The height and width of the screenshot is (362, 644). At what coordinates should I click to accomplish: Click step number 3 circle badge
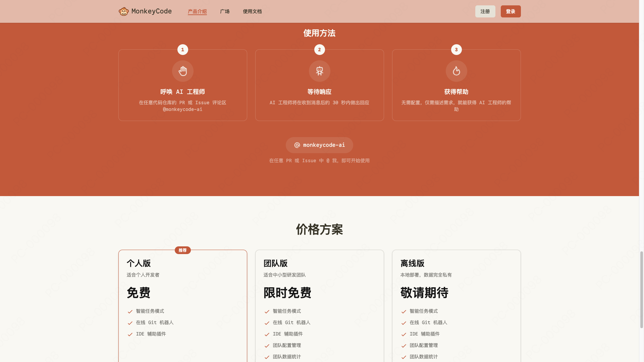point(456,50)
